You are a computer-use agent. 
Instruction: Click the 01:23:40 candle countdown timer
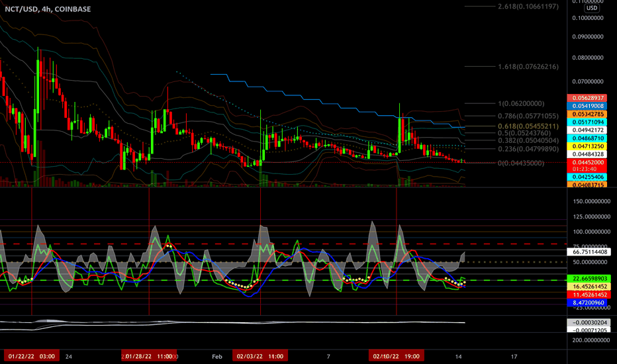584,169
